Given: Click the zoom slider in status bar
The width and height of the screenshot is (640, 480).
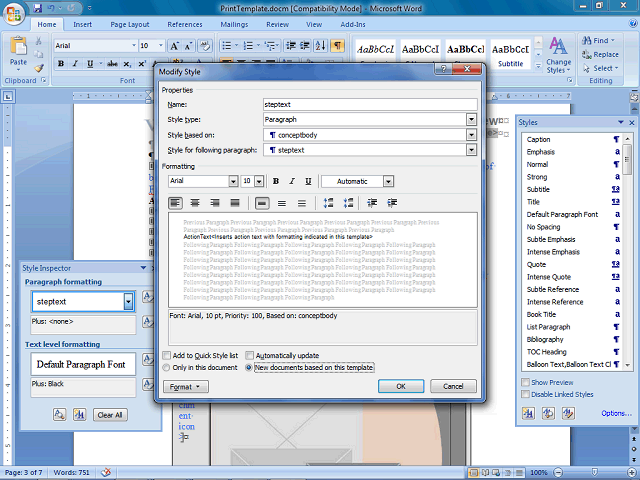Looking at the screenshot, I should 594,472.
